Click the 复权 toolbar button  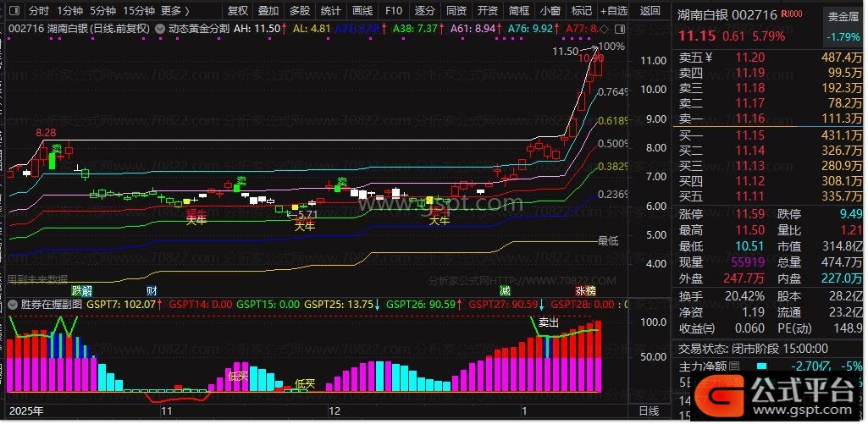click(239, 11)
